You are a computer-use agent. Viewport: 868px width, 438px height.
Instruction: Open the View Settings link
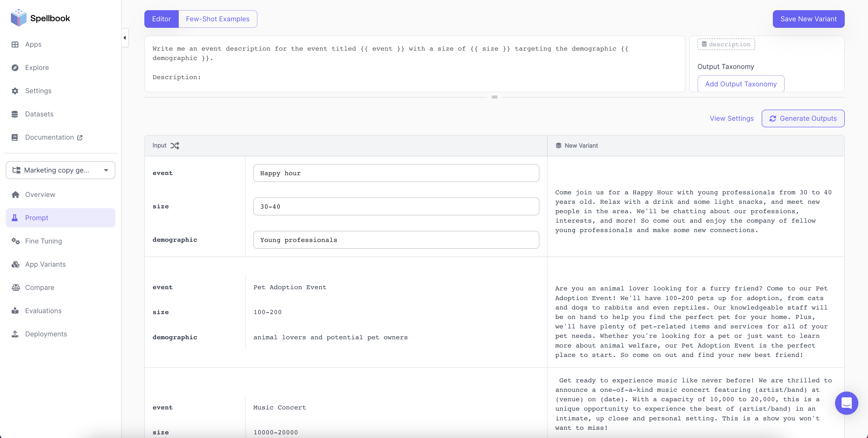click(732, 119)
